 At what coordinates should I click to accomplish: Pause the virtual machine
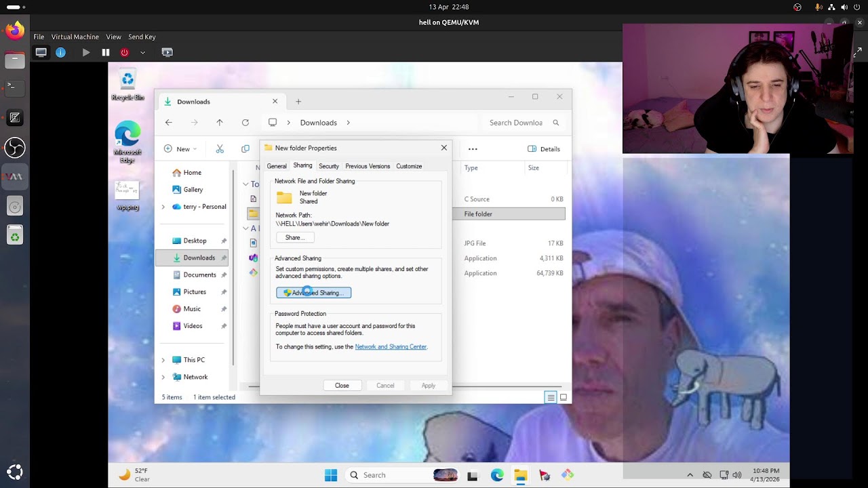[106, 52]
